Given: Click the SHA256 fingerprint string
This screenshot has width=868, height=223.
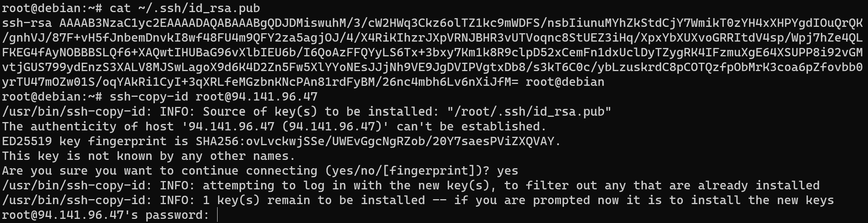Looking at the screenshot, I should click(x=375, y=141).
